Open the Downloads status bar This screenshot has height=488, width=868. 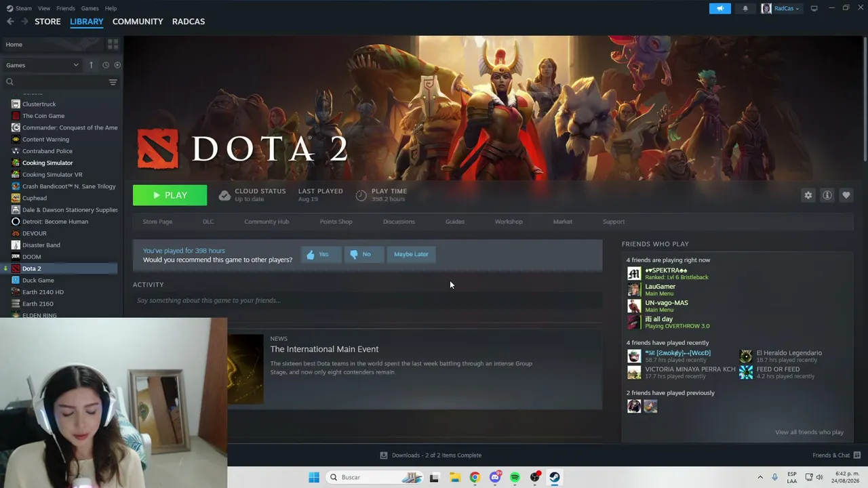click(431, 455)
